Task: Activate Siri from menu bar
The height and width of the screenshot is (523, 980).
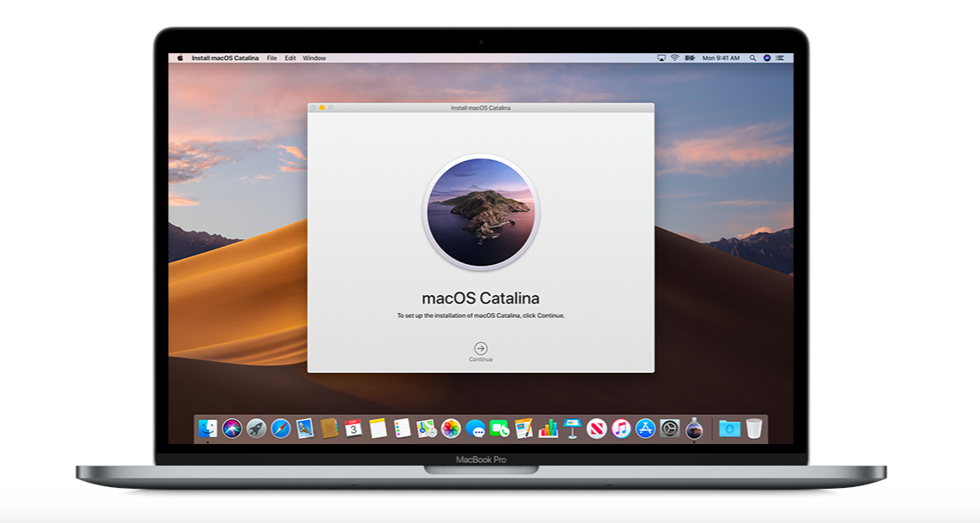Action: (x=767, y=58)
